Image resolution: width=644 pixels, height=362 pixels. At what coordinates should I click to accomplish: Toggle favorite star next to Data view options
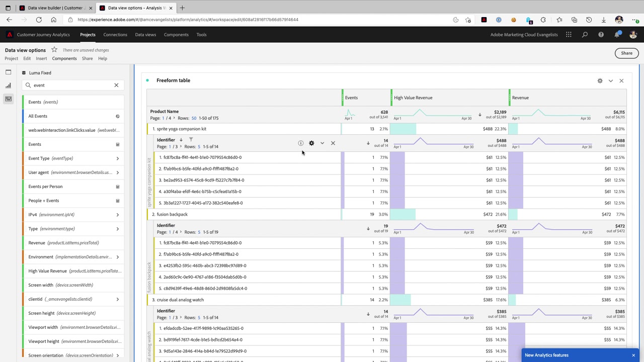[x=54, y=50]
